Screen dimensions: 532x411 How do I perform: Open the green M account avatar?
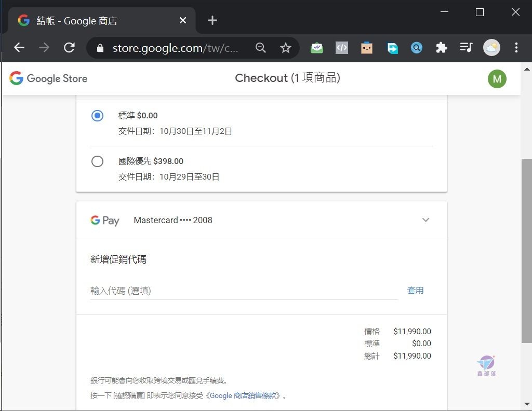[x=497, y=79]
